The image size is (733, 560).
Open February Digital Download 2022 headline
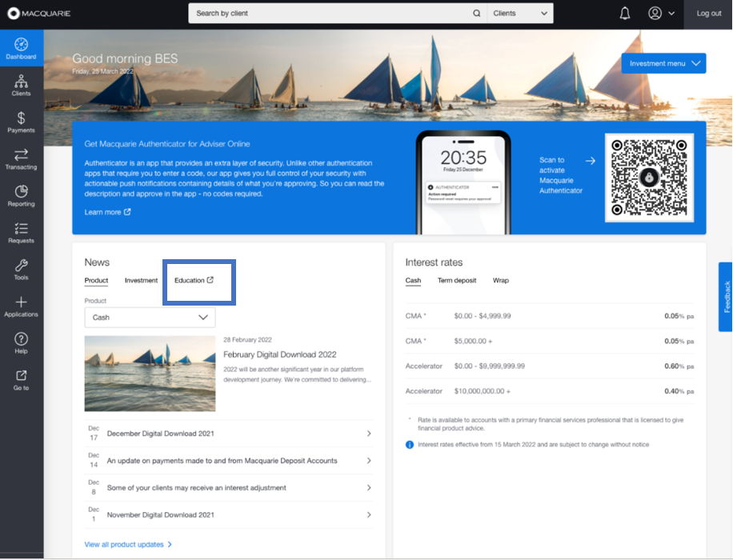[280, 354]
